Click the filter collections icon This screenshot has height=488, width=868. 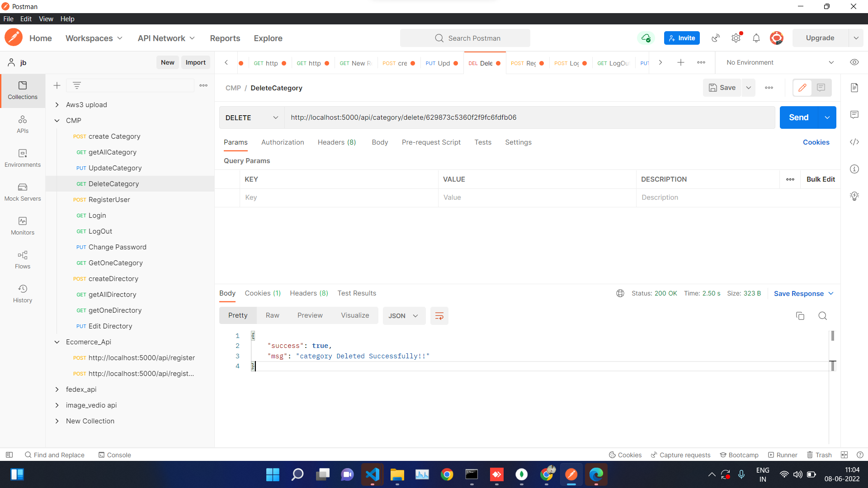pyautogui.click(x=77, y=85)
